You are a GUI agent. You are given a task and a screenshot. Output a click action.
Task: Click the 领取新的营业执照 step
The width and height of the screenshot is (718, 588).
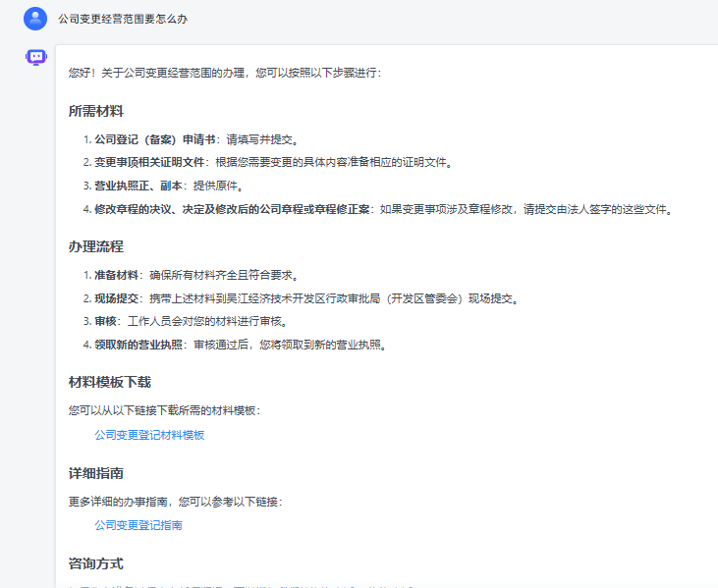coord(138,345)
